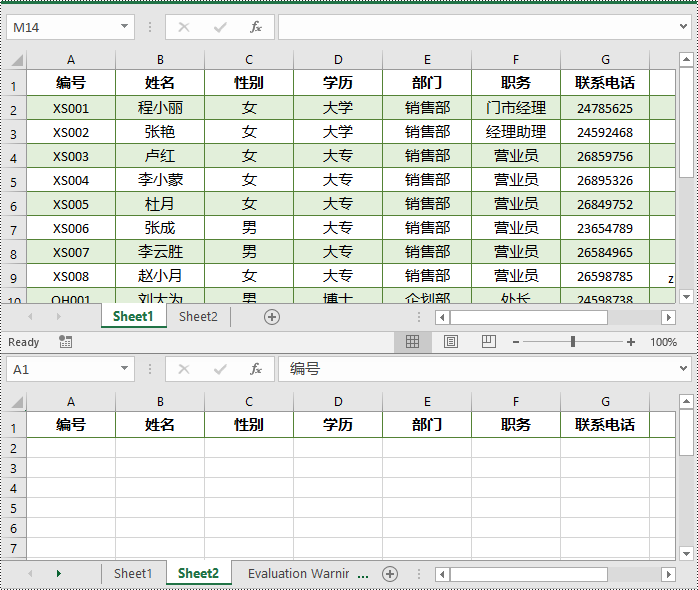Select cell 24592468
This screenshot has height=590, width=698.
point(605,132)
